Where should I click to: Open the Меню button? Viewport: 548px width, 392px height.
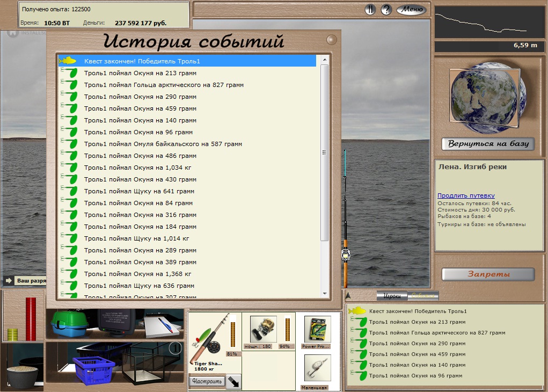(x=412, y=10)
